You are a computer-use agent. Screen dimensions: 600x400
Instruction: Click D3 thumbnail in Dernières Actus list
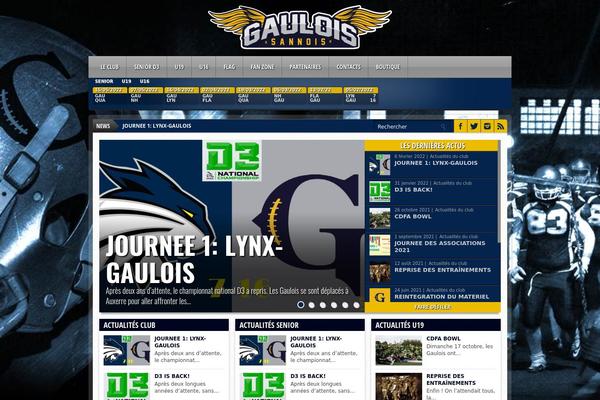click(x=380, y=191)
